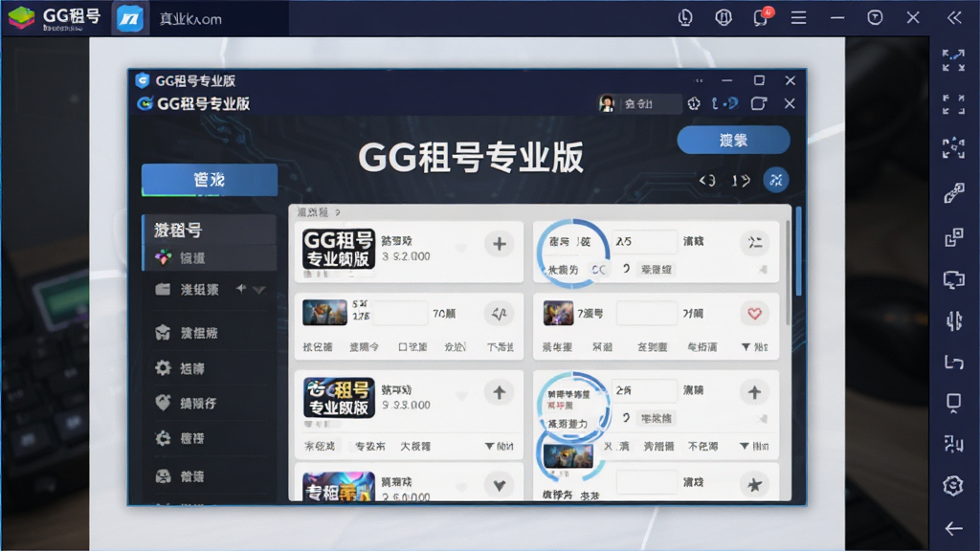980x551 pixels.
Task: Click the '2J' macro icon in right toolbar
Action: pyautogui.click(x=953, y=444)
